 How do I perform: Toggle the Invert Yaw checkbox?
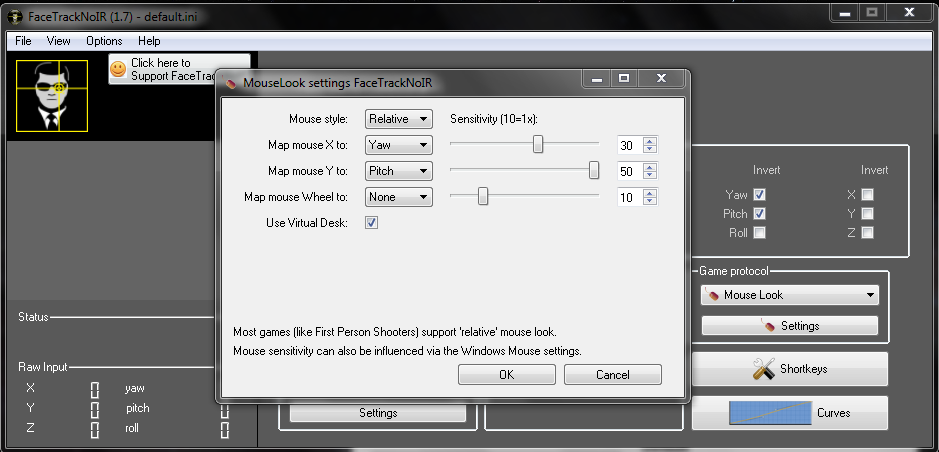[759, 195]
